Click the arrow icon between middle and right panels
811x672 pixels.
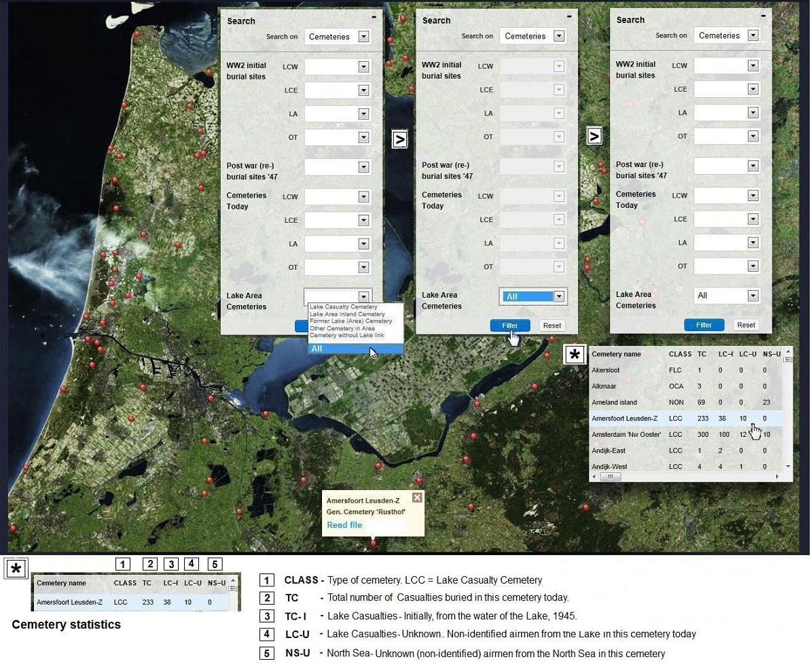click(x=594, y=136)
